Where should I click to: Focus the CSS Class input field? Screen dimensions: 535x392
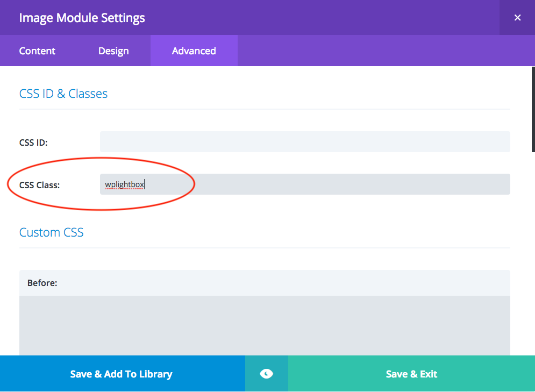323,184
